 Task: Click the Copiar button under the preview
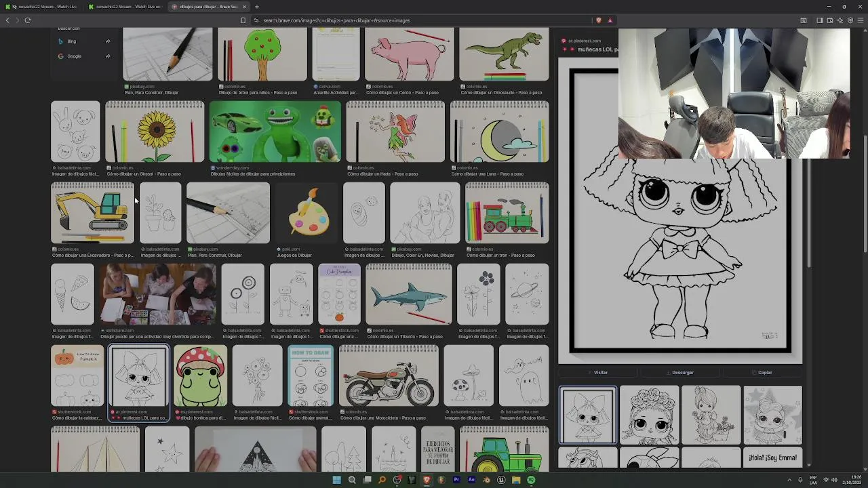762,372
